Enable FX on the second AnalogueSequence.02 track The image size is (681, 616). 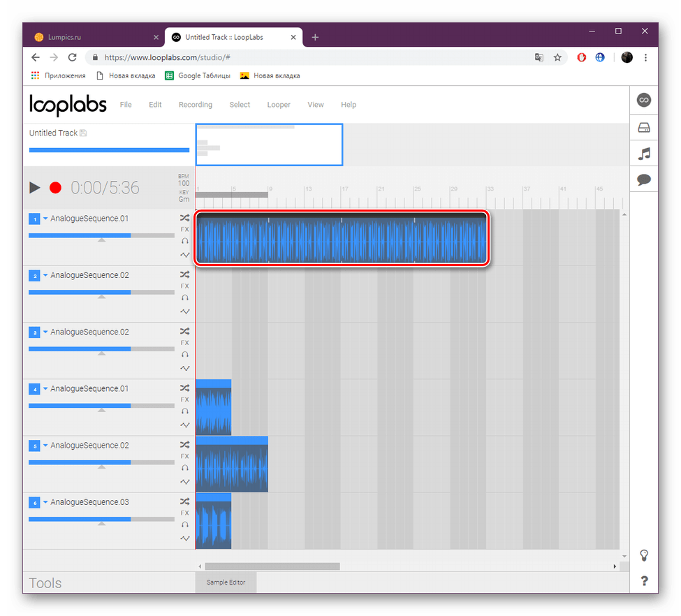pos(185,342)
